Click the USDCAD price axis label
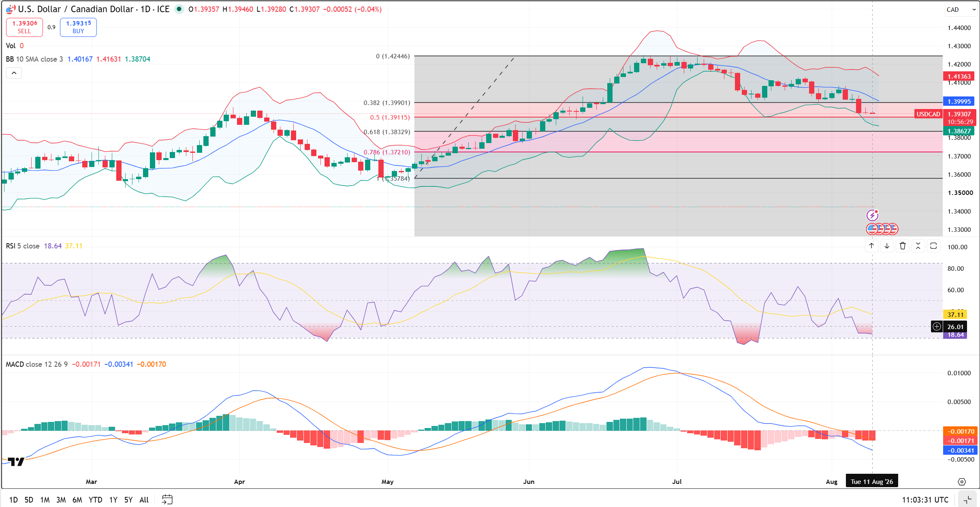The height and width of the screenshot is (507, 980). 928,114
